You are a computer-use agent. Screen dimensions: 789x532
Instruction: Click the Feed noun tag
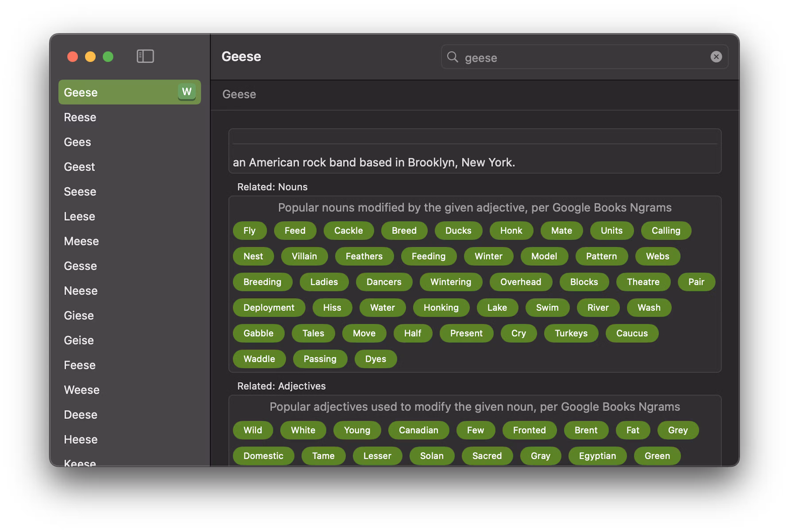pos(295,231)
